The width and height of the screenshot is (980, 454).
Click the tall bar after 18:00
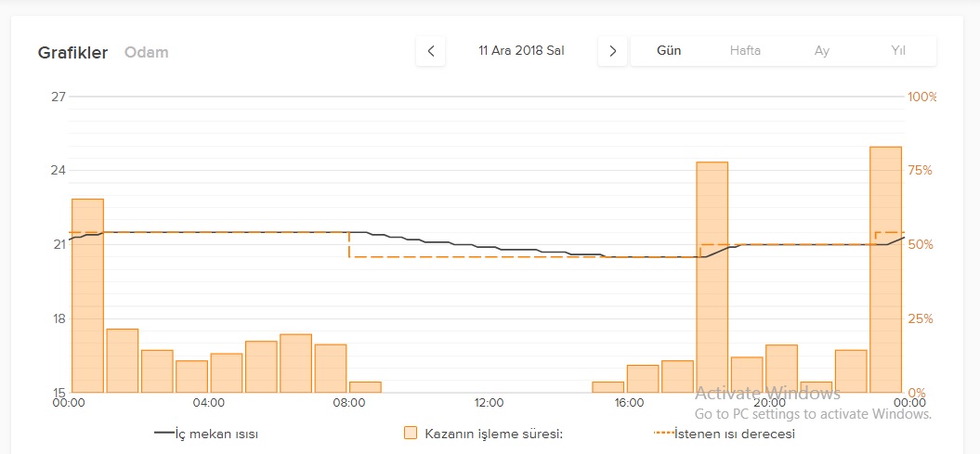(712, 278)
